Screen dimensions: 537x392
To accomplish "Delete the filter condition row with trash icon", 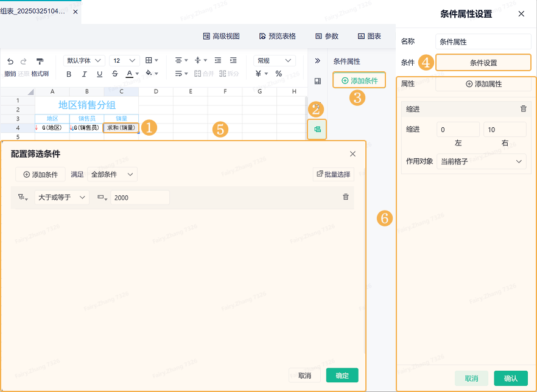I will pyautogui.click(x=346, y=197).
